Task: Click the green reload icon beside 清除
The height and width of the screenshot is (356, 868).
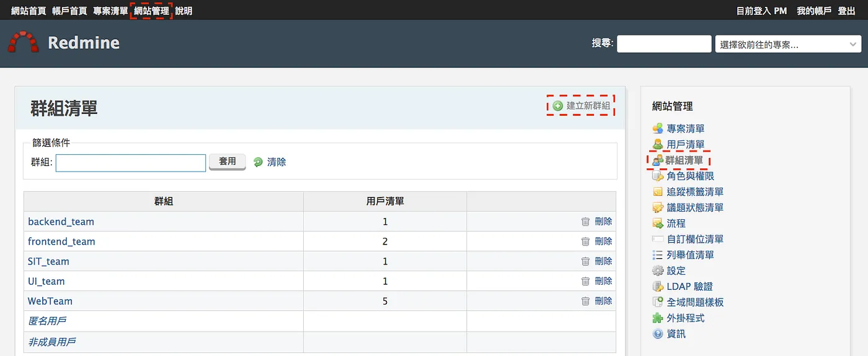Action: [258, 162]
